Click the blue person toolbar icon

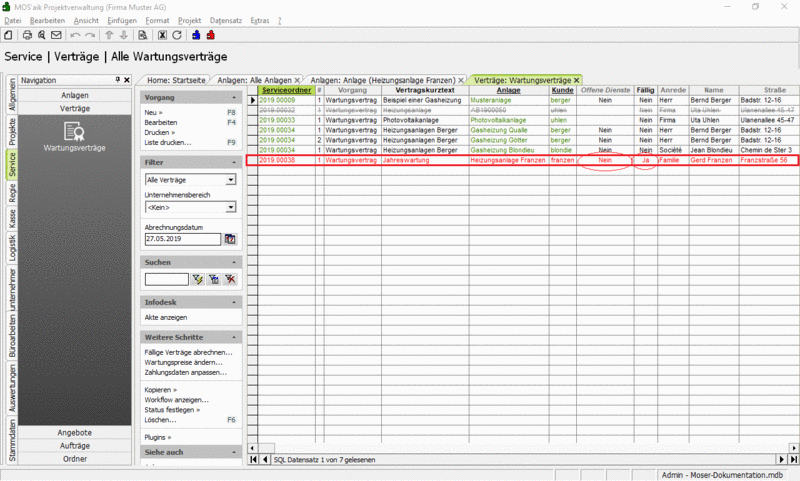pos(196,35)
